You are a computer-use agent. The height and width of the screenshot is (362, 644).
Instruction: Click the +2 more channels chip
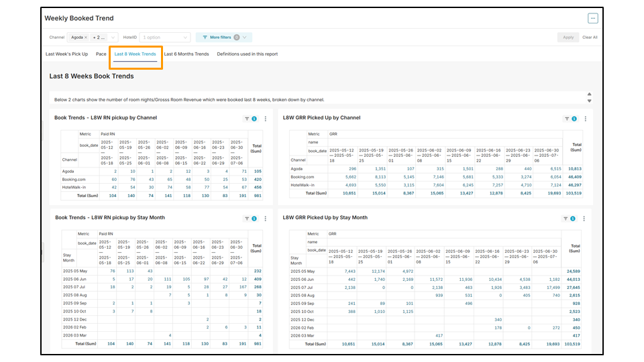click(x=99, y=38)
